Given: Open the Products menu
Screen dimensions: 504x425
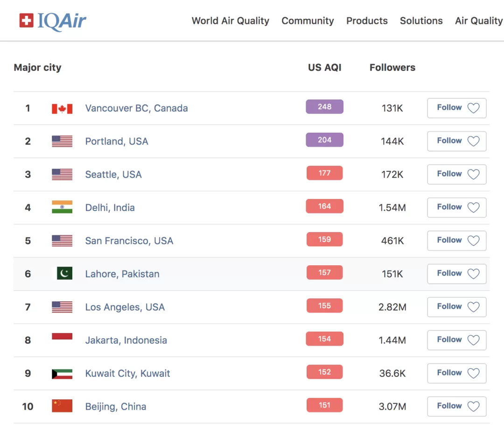Looking at the screenshot, I should [367, 21].
